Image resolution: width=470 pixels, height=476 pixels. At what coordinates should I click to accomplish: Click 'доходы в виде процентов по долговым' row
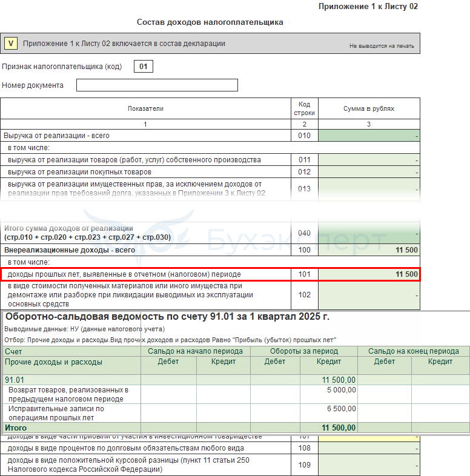pyautogui.click(x=126, y=448)
